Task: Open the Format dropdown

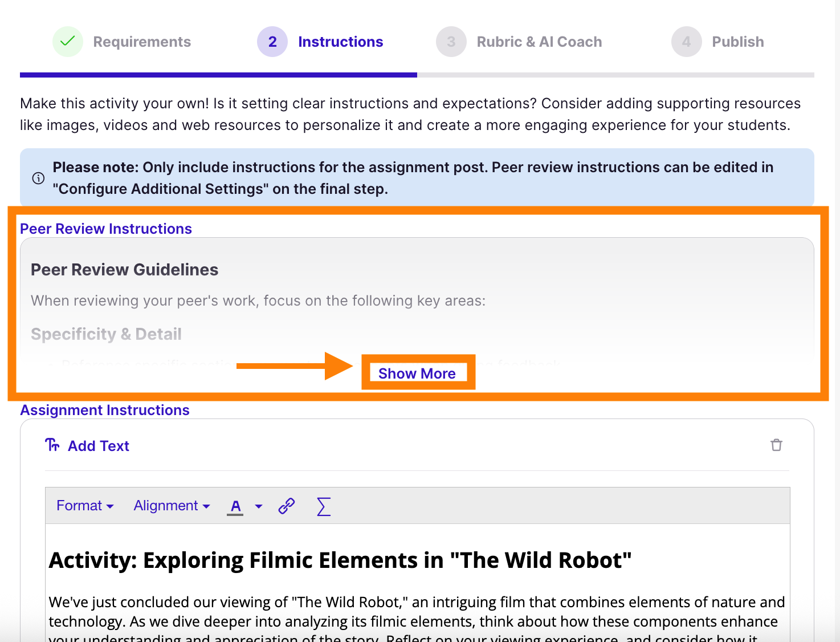Action: click(x=84, y=506)
